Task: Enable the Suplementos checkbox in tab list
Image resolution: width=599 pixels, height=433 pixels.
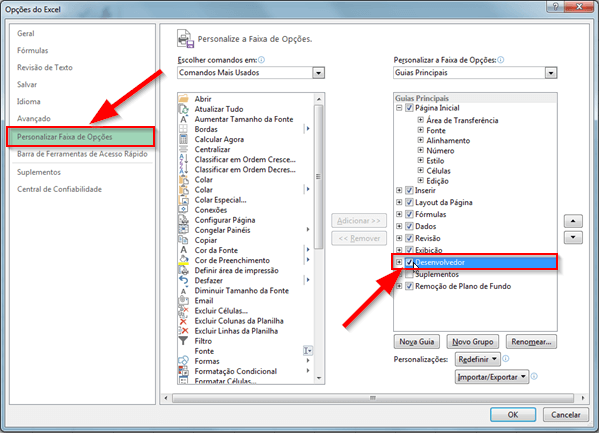Action: [409, 274]
